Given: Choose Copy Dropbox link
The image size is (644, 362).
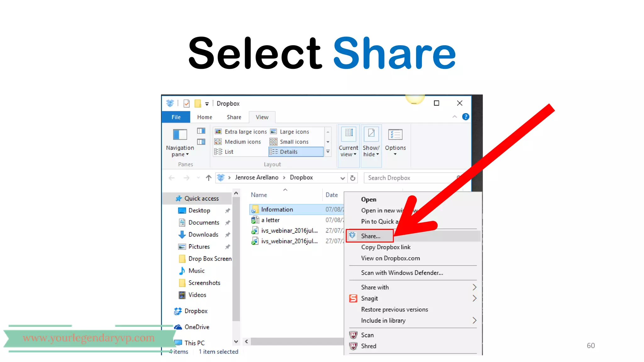Looking at the screenshot, I should [x=386, y=247].
